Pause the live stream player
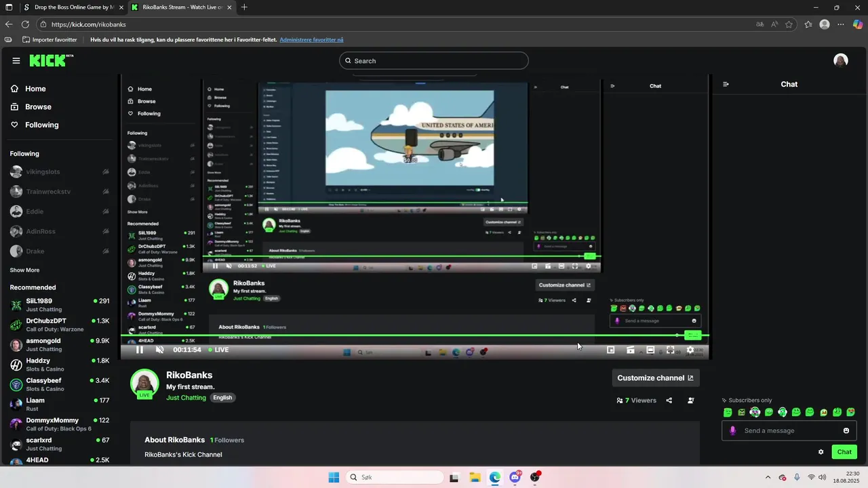The image size is (868, 488). click(139, 350)
